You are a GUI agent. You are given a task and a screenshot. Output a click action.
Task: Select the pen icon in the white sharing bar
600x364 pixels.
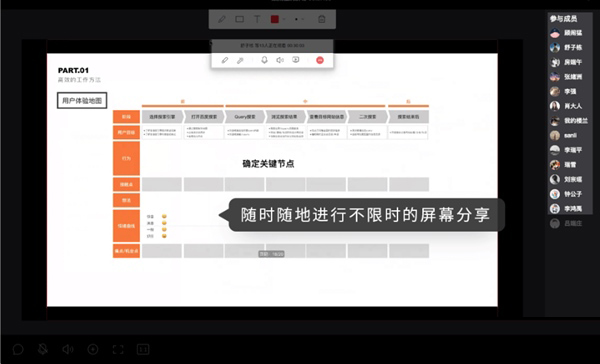(225, 60)
